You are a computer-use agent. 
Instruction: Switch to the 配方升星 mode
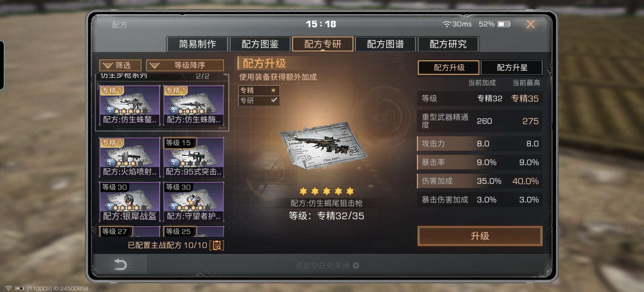(x=511, y=68)
